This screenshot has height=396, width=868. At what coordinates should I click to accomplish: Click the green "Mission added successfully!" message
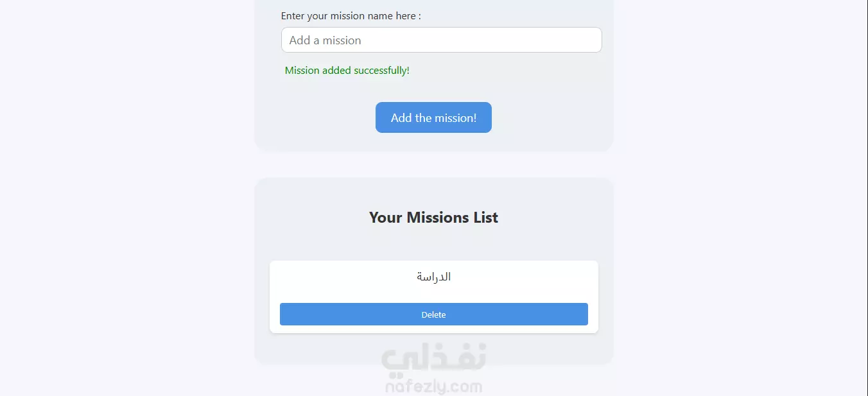pyautogui.click(x=347, y=71)
